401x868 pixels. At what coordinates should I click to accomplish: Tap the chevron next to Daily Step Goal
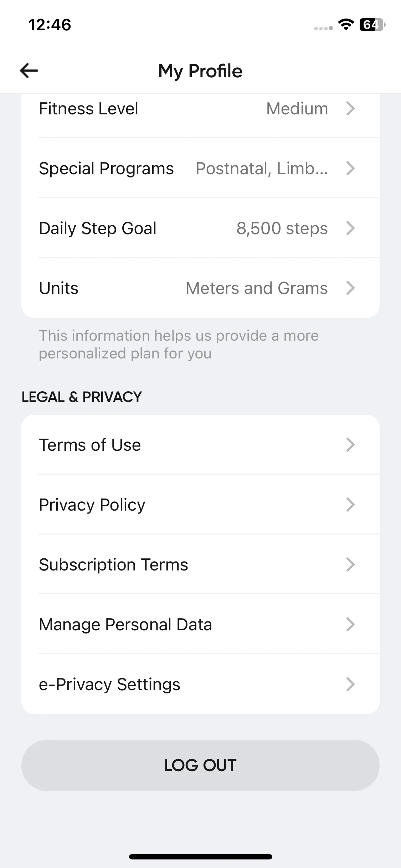click(x=350, y=228)
